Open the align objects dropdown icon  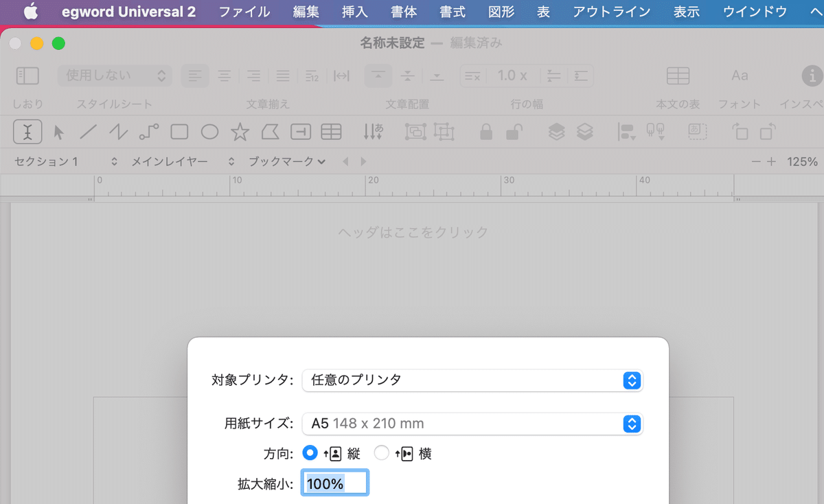pyautogui.click(x=627, y=131)
